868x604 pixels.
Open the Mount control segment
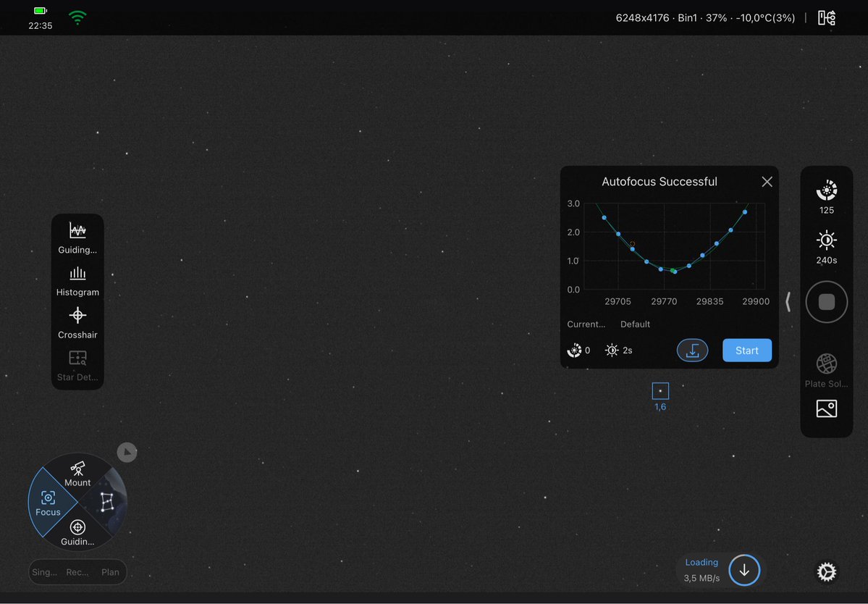point(77,474)
